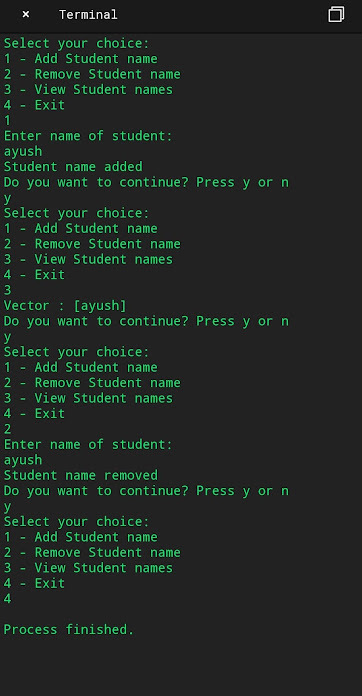Click the first '2 - Remove Student name' line
The height and width of the screenshot is (696, 362).
(92, 74)
